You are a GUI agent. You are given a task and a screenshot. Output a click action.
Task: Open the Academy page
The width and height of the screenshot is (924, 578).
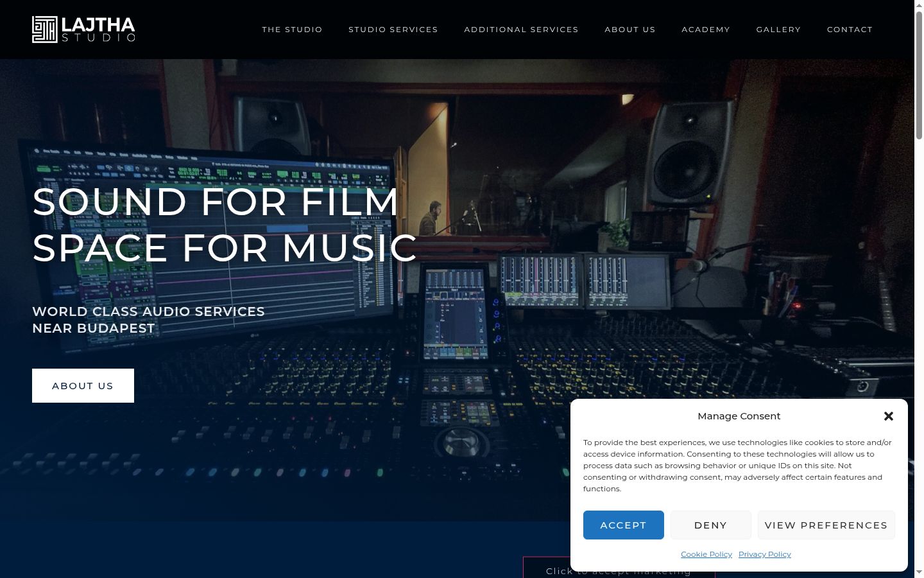coord(706,30)
